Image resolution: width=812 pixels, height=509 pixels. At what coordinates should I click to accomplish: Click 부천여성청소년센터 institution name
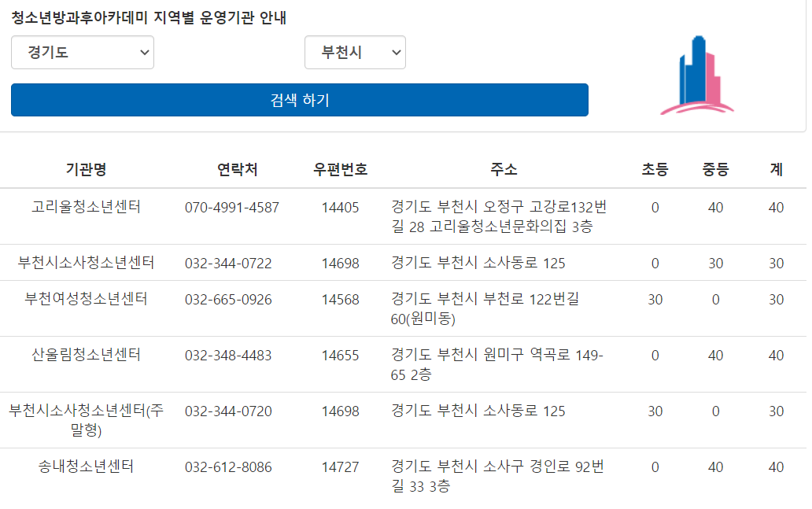point(86,299)
